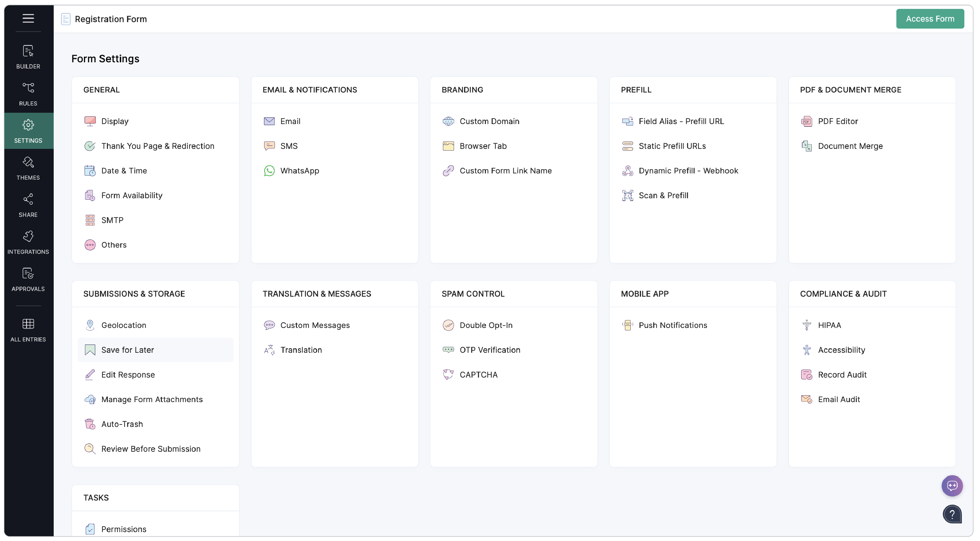
Task: Open Push Notifications for Mobile App
Action: click(x=673, y=325)
